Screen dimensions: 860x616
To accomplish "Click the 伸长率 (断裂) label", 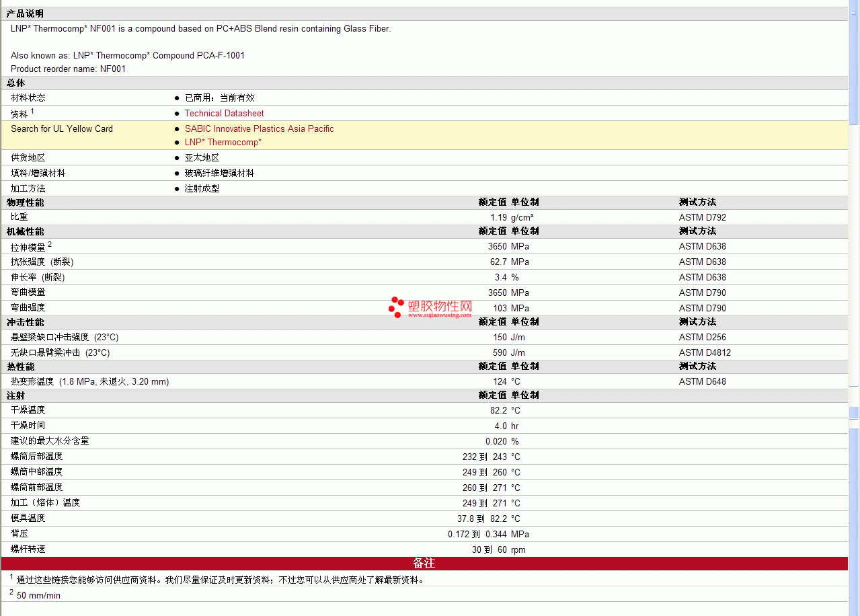I will pyautogui.click(x=38, y=277).
